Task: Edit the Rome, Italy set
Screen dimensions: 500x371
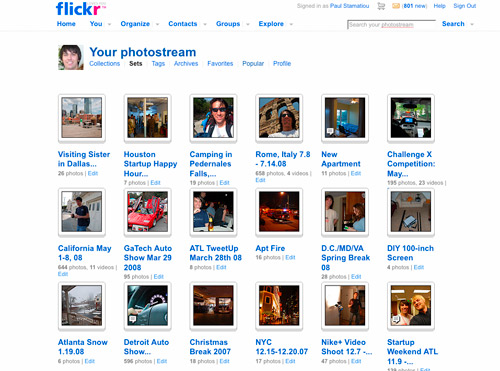Action: pos(260,180)
